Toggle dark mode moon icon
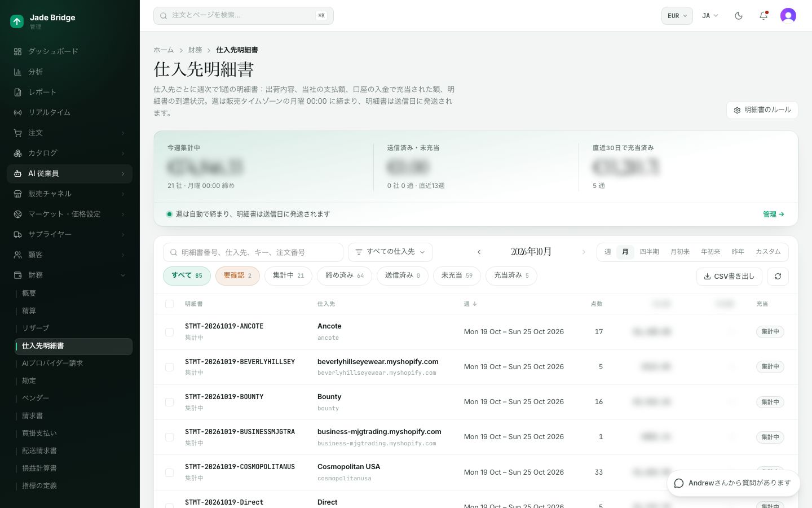 [739, 16]
